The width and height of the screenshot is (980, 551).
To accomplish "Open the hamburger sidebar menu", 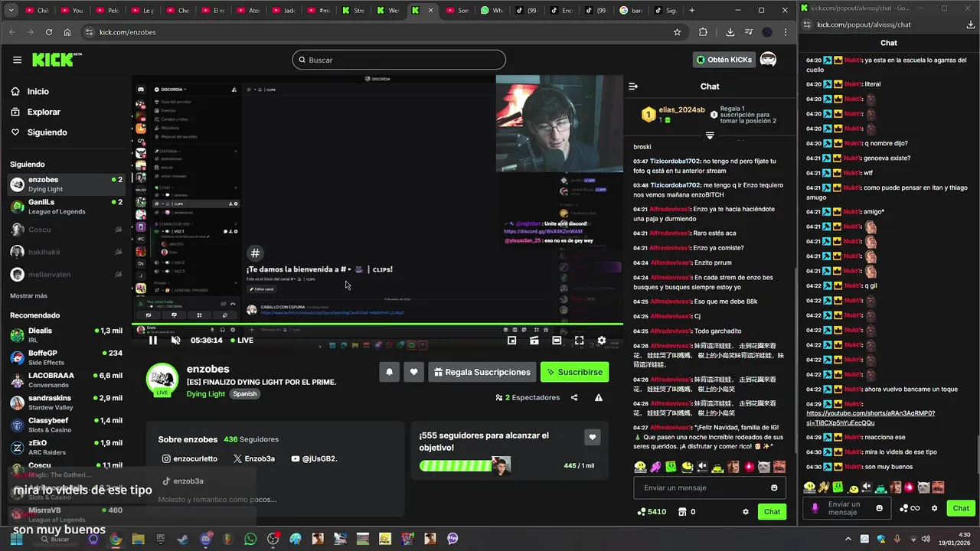I will click(17, 60).
